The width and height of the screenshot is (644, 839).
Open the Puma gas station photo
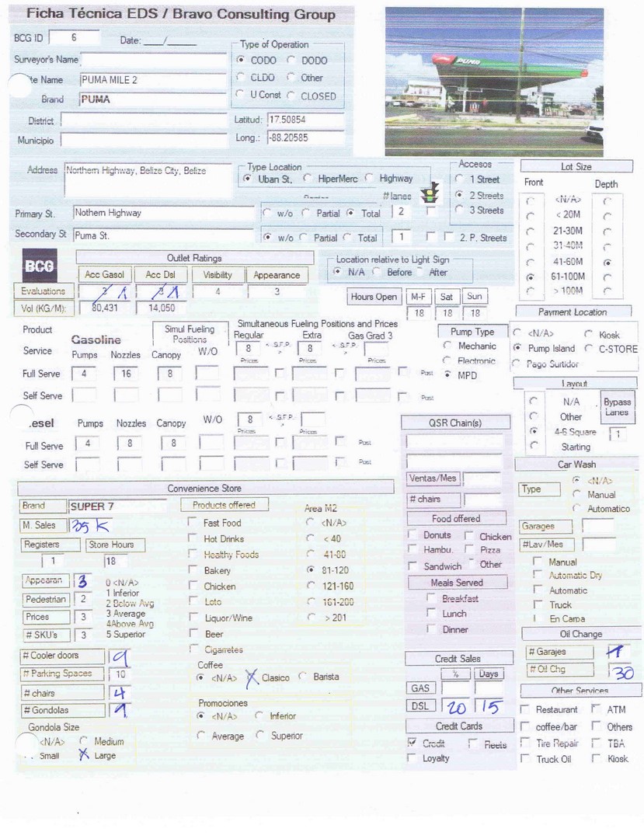(x=494, y=82)
